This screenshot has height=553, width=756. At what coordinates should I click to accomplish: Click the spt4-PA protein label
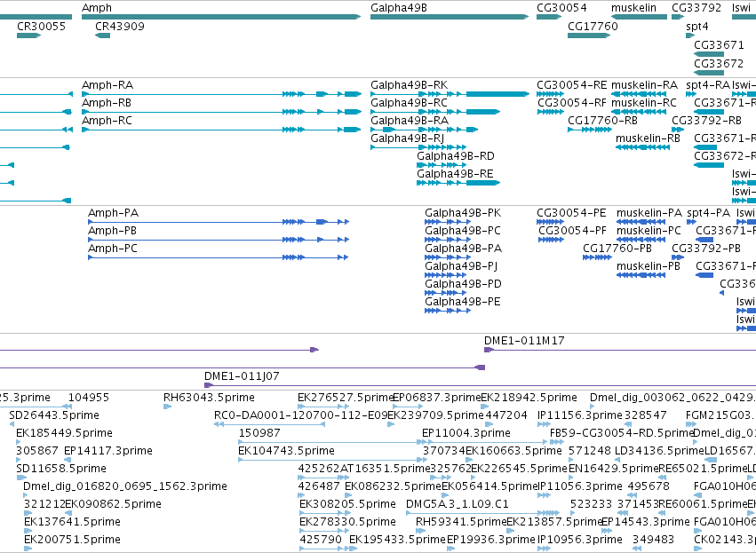coord(708,213)
